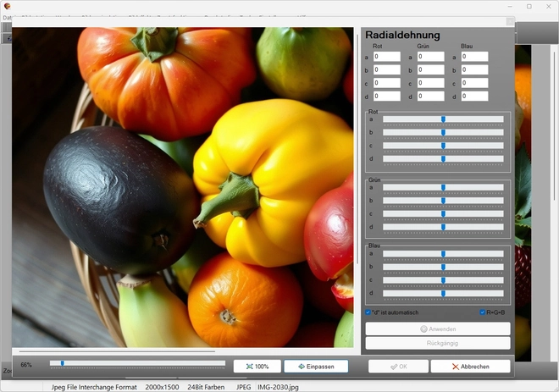Click the Blau 'd' slider handle
Screen dimensions: 559x392
[443, 293]
